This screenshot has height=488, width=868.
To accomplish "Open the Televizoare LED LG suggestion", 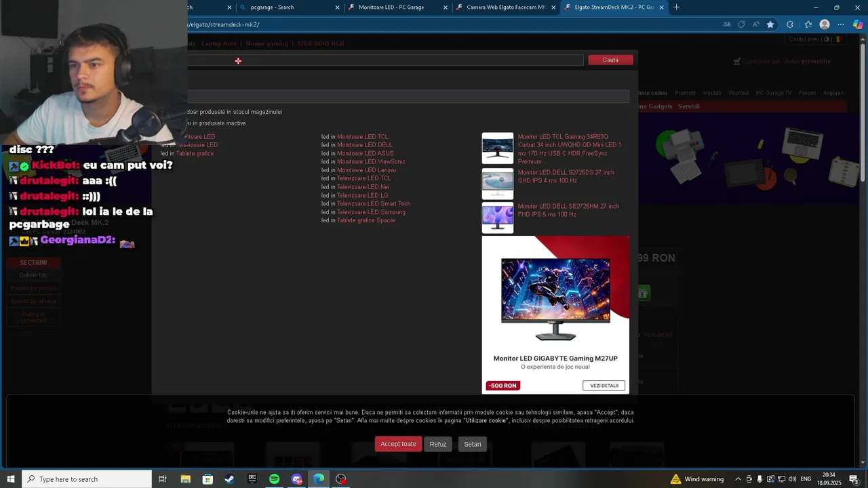I will pyautogui.click(x=363, y=195).
